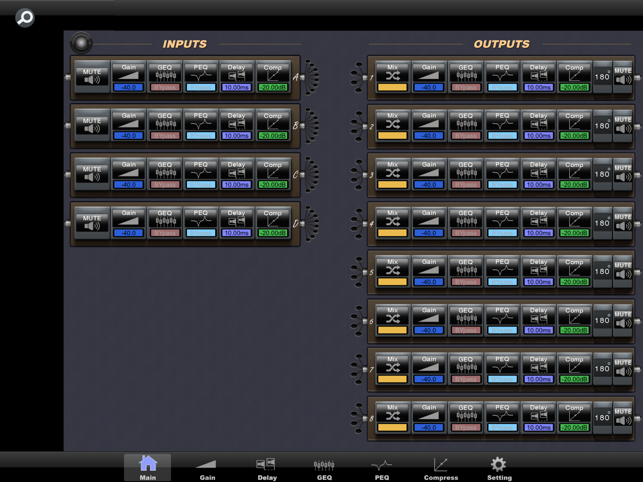Switch to the Main tab

(x=148, y=467)
